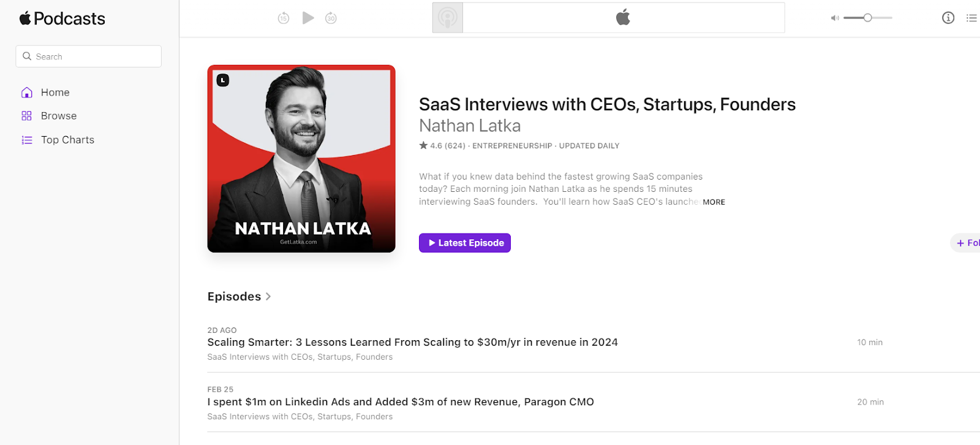Click the play button in top bar
Screen dimensions: 980x445
[x=308, y=18]
